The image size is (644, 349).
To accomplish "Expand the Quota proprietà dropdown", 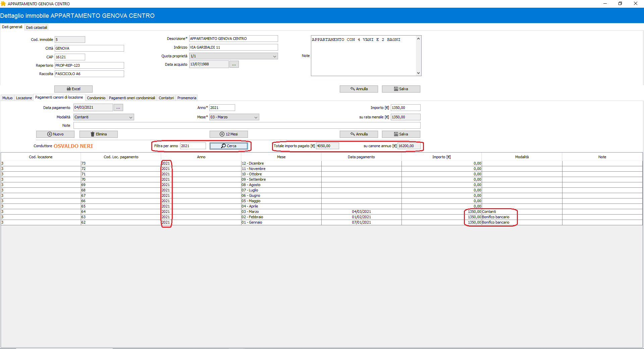I will (x=274, y=56).
